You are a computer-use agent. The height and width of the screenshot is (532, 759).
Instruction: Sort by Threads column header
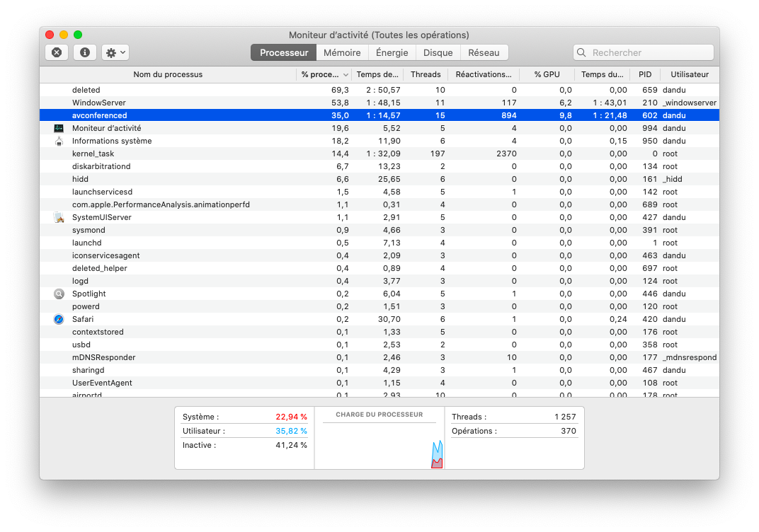(x=426, y=74)
